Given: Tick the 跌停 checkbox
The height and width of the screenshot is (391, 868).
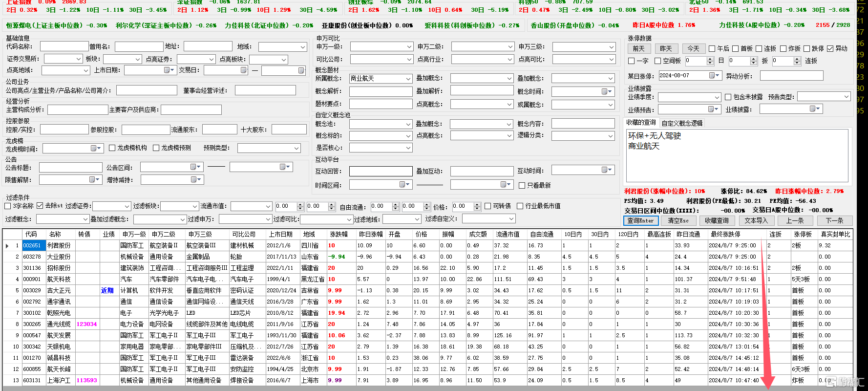Looking at the screenshot, I should pos(807,48).
